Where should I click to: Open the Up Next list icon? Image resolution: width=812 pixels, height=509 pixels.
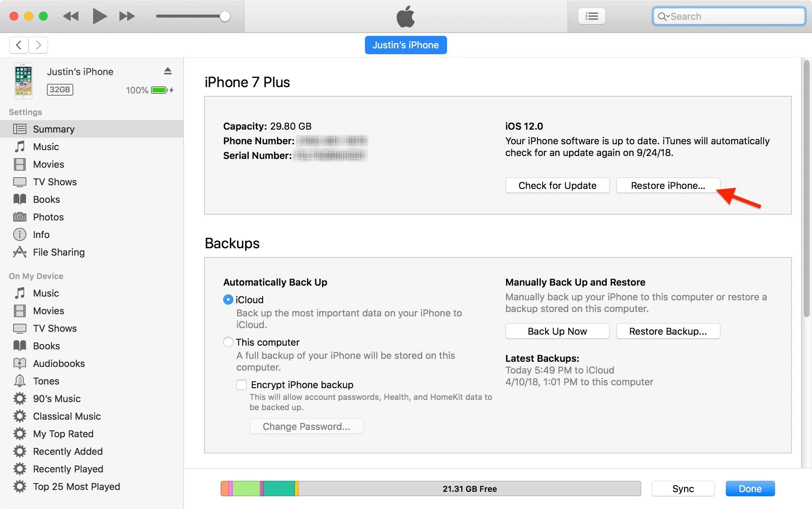click(591, 16)
